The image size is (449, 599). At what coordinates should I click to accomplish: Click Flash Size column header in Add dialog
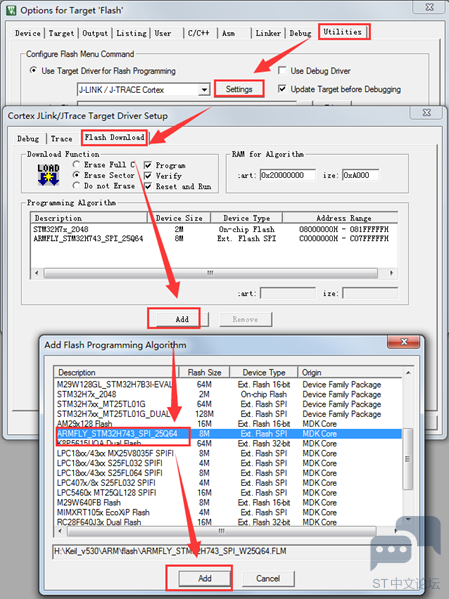pyautogui.click(x=204, y=372)
